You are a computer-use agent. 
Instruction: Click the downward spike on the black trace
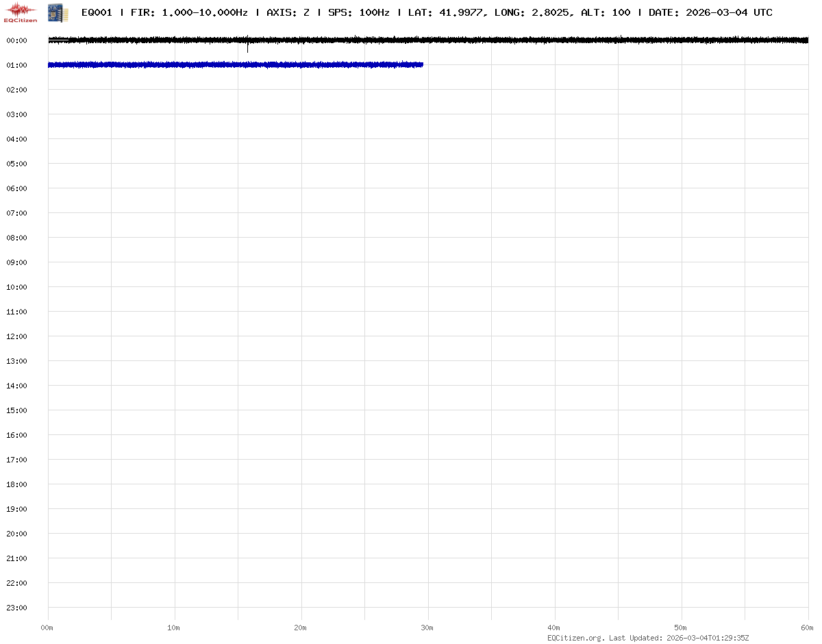pos(247,49)
